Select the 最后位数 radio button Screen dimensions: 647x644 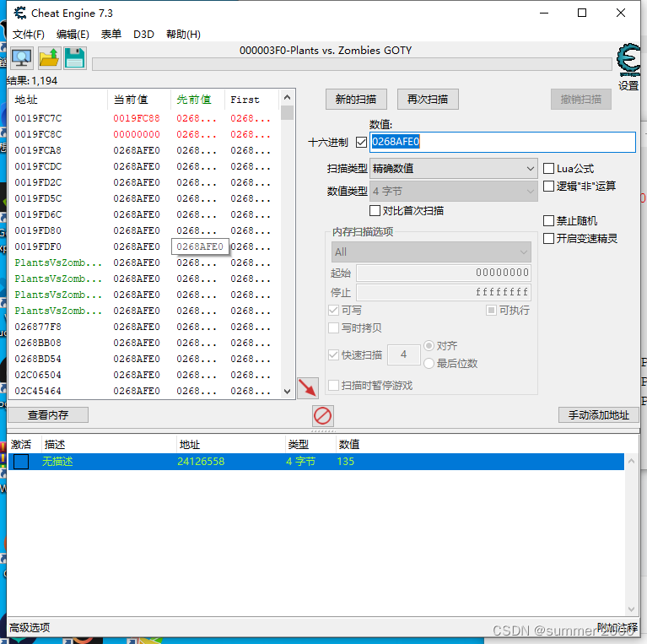[x=429, y=363]
